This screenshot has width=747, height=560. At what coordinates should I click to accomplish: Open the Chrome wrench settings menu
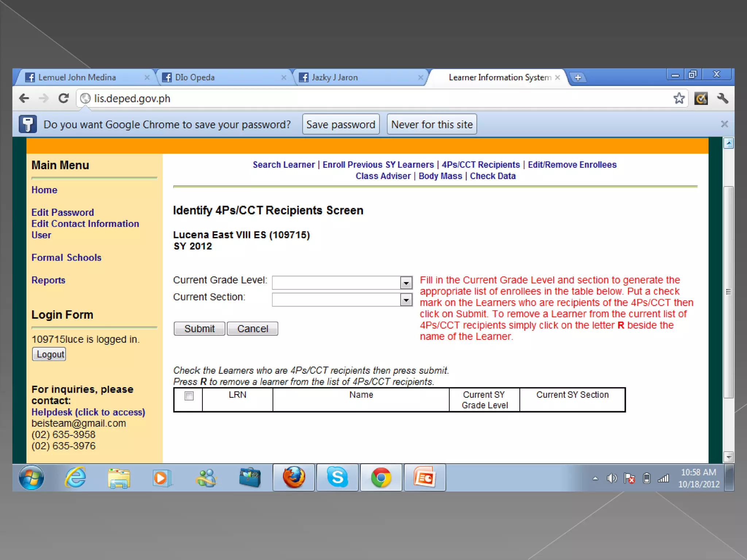[x=722, y=98]
